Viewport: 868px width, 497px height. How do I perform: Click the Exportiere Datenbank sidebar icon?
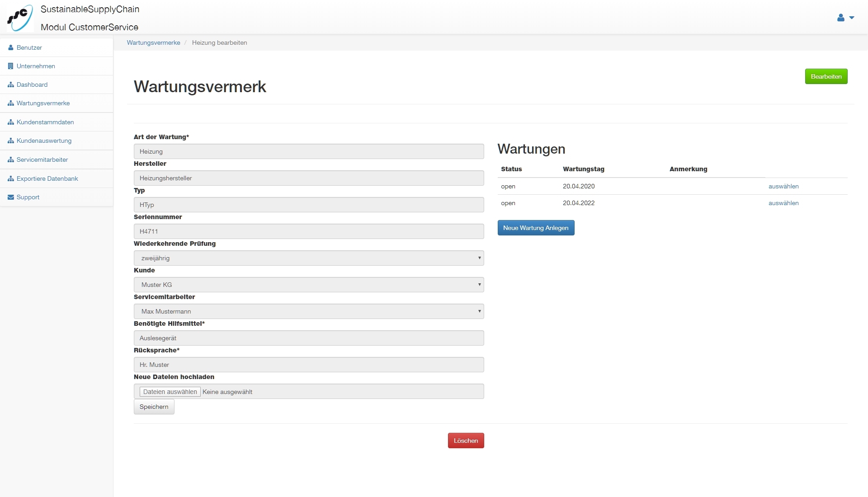click(x=11, y=178)
